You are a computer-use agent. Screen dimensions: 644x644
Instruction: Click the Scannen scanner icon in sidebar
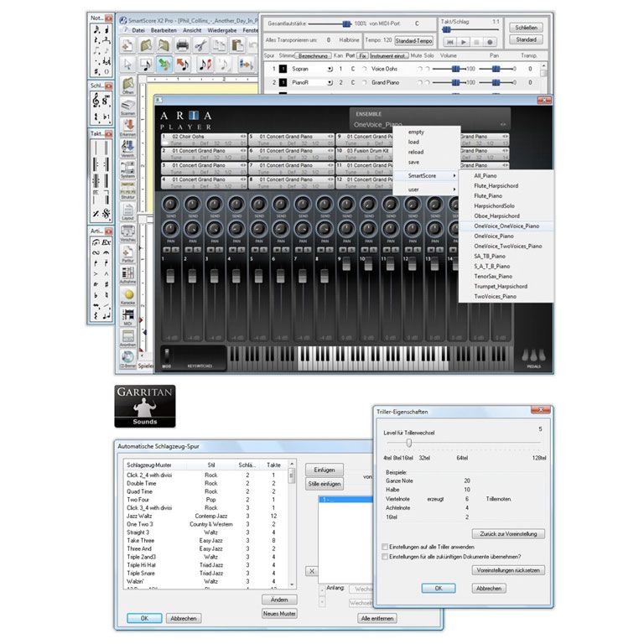[127, 106]
